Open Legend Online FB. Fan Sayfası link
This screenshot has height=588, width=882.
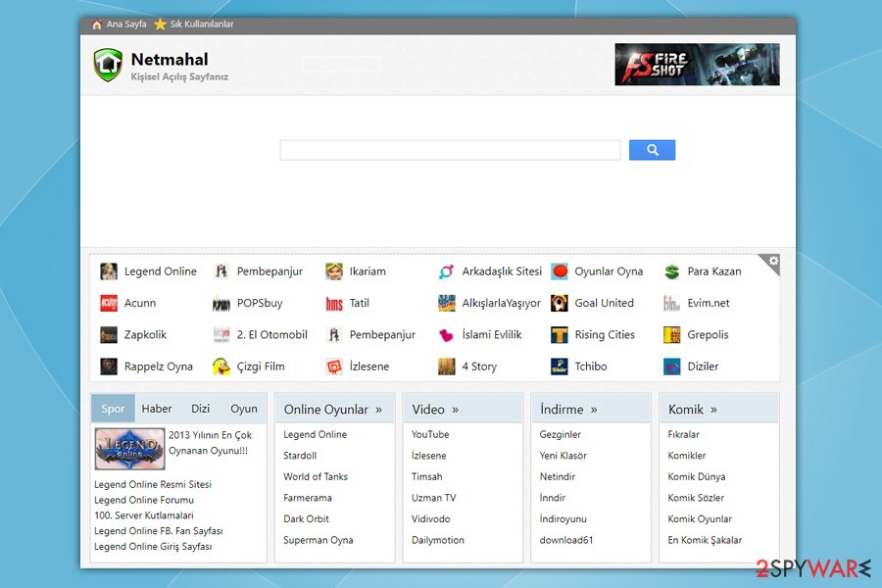159,530
